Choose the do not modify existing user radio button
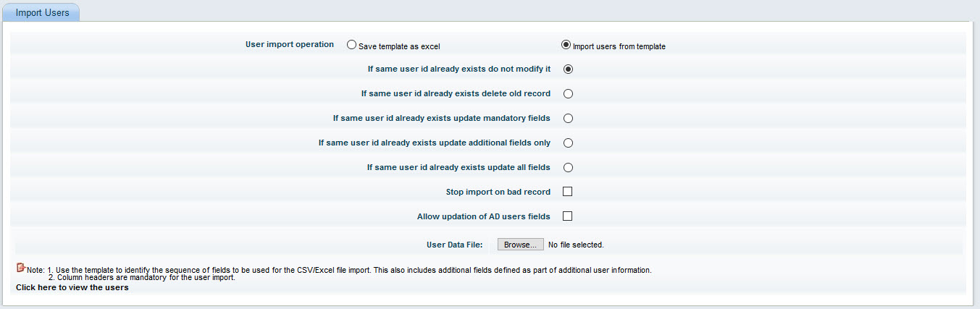 (568, 69)
